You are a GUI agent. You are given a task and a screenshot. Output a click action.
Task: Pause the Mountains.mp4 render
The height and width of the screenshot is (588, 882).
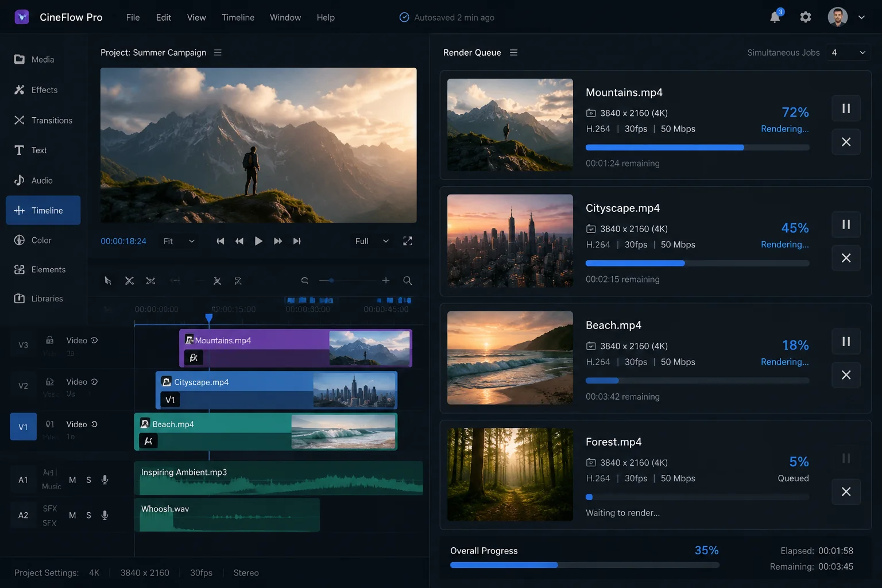click(846, 109)
